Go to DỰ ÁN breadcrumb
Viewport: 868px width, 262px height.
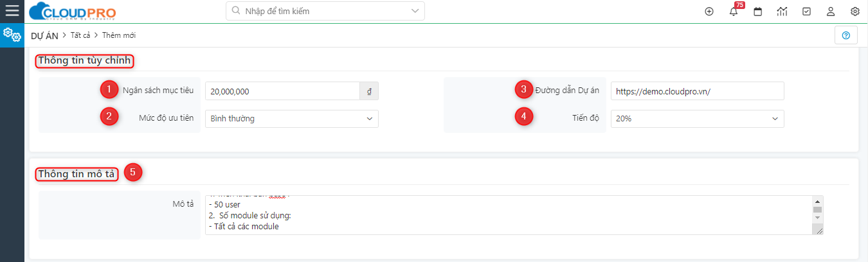[x=44, y=35]
